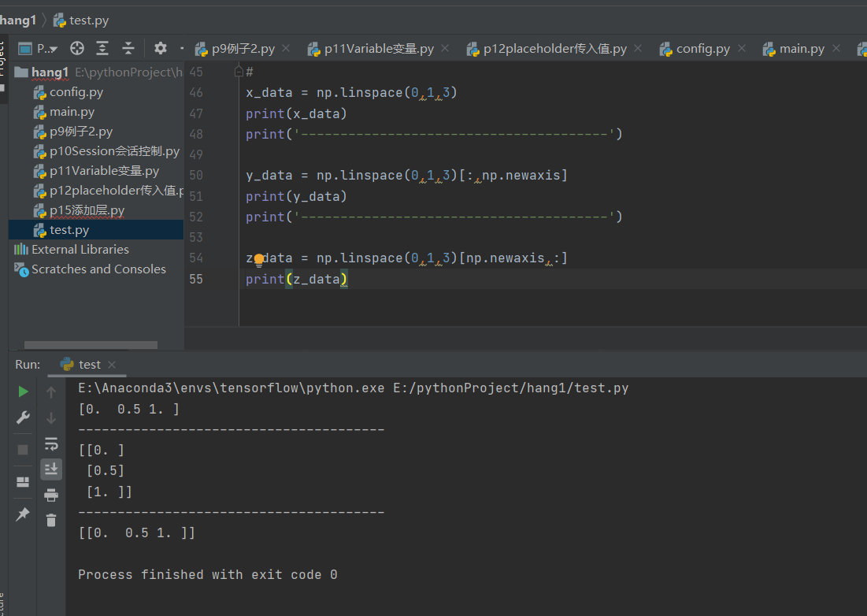This screenshot has height=616, width=867.
Task: Close the main.py editor tab
Action: 836,49
